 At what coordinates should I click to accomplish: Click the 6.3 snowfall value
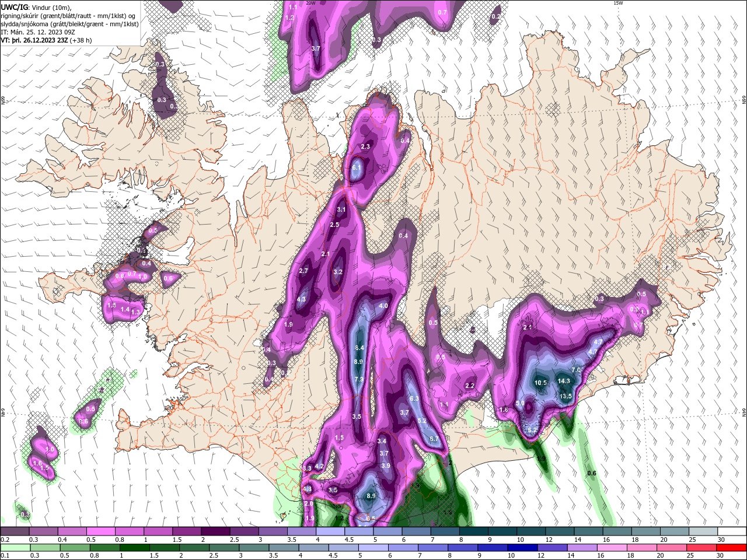414,398
